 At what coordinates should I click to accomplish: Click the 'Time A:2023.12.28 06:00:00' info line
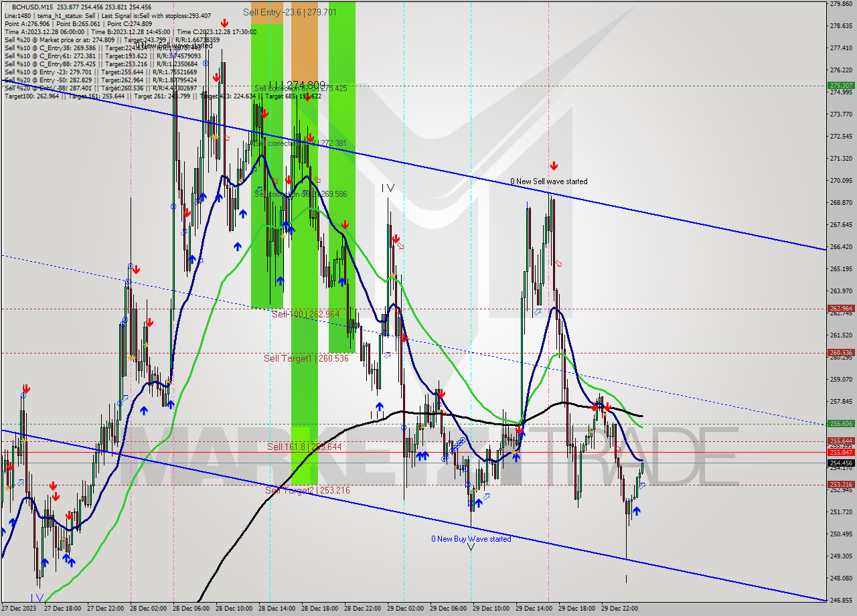[x=131, y=31]
